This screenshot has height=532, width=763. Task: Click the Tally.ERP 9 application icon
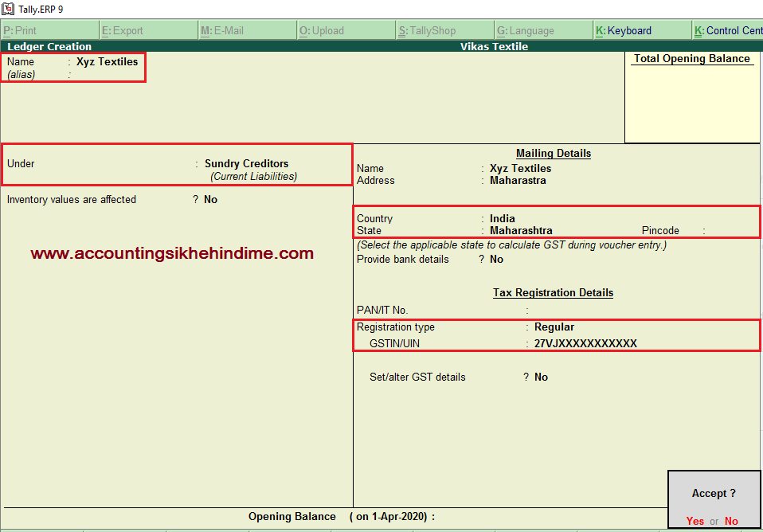tap(8, 9)
